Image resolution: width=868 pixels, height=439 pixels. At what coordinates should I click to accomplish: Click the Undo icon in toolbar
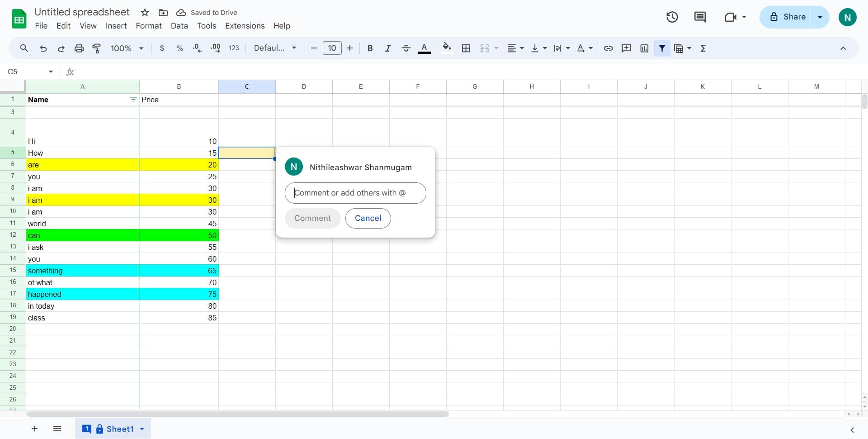coord(43,48)
